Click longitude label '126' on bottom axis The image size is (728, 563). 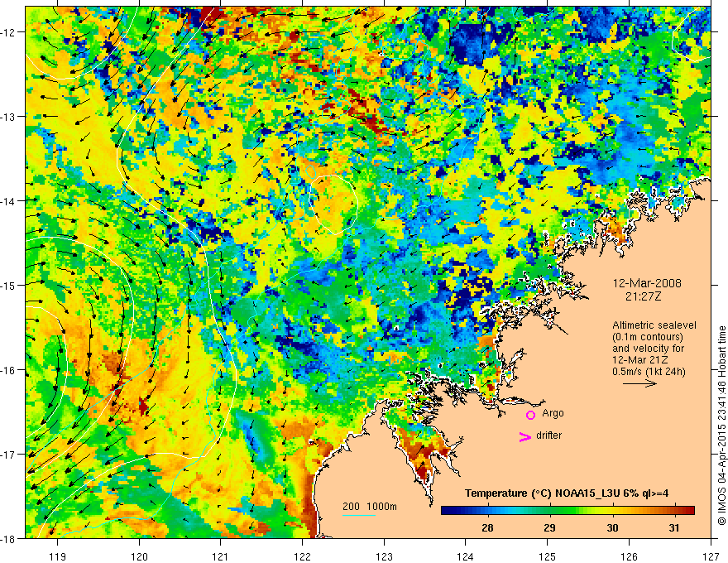coord(629,556)
